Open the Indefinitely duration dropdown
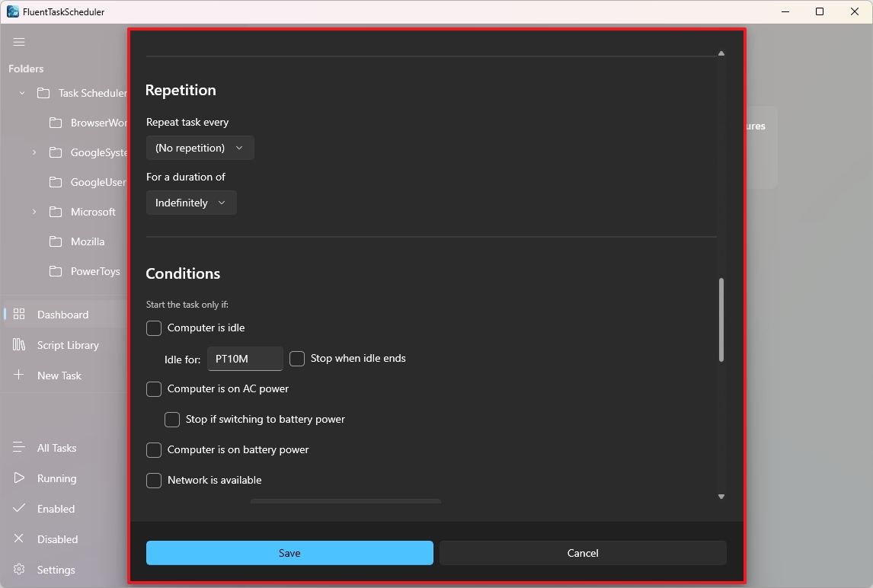 point(191,203)
